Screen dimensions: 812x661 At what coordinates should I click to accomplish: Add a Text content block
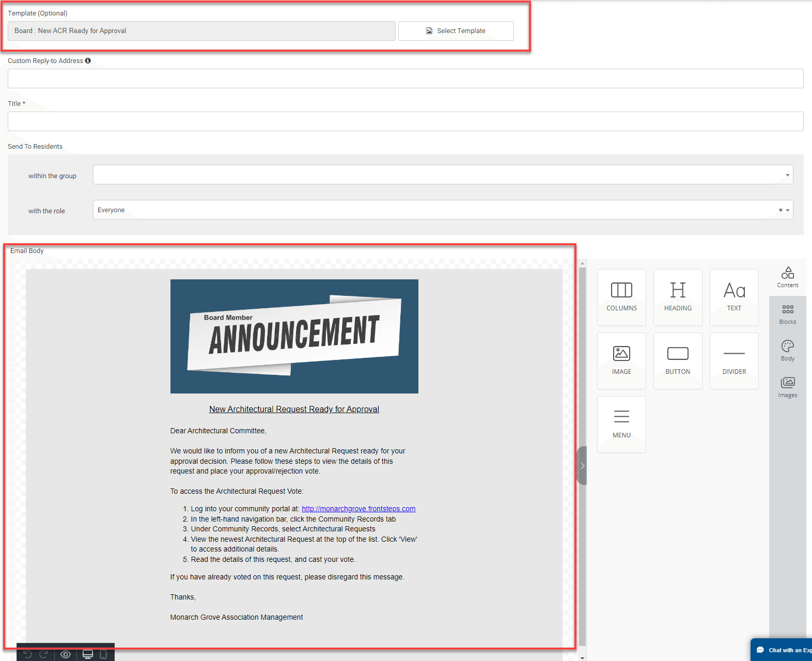click(x=734, y=297)
